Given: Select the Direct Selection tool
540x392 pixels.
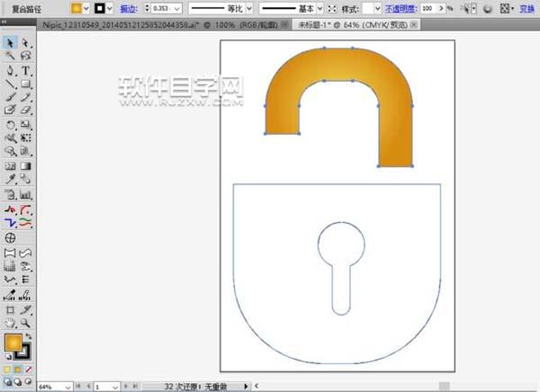Looking at the screenshot, I should (x=25, y=42).
